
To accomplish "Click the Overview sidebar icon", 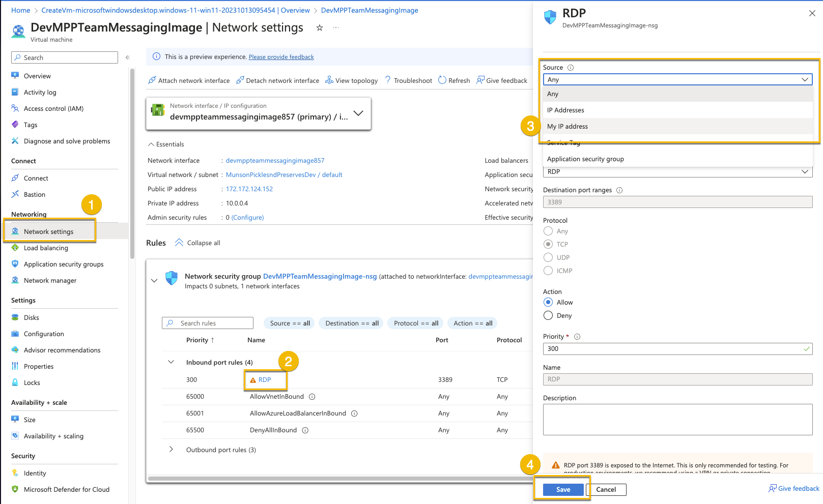I will tap(15, 76).
